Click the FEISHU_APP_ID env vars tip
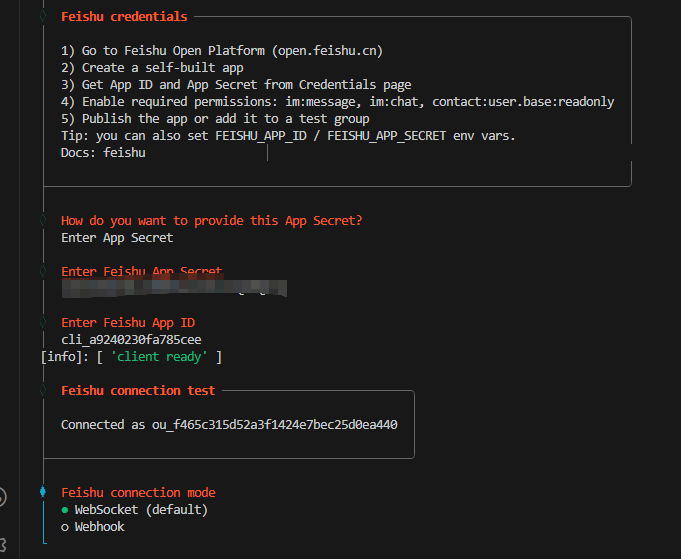The height and width of the screenshot is (559, 681). [288, 136]
